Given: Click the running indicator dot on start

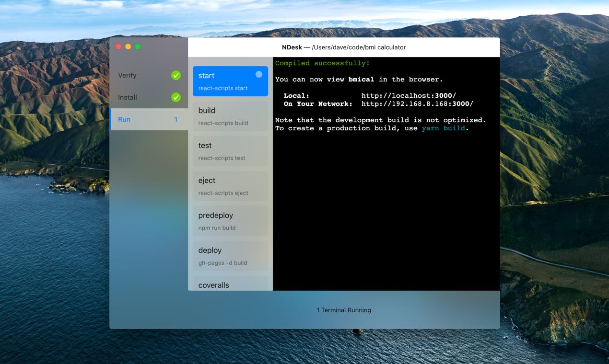Looking at the screenshot, I should pyautogui.click(x=259, y=74).
